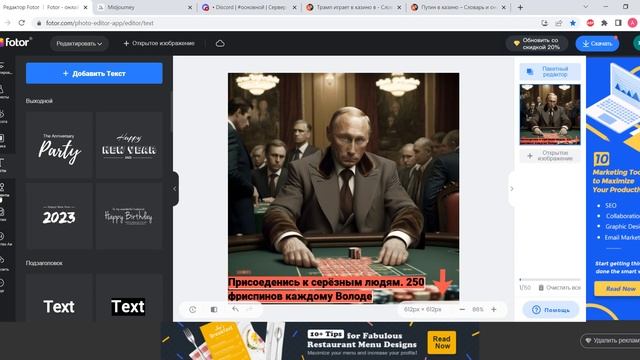
Task: Choose the Happy Birthday text template
Action: tap(129, 216)
